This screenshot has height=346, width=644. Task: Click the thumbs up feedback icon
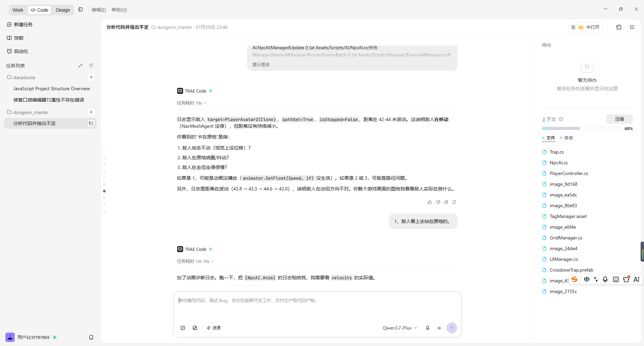[x=430, y=202]
